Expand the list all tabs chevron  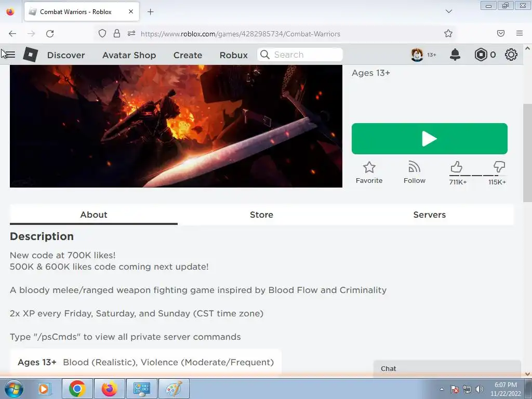coord(449,11)
